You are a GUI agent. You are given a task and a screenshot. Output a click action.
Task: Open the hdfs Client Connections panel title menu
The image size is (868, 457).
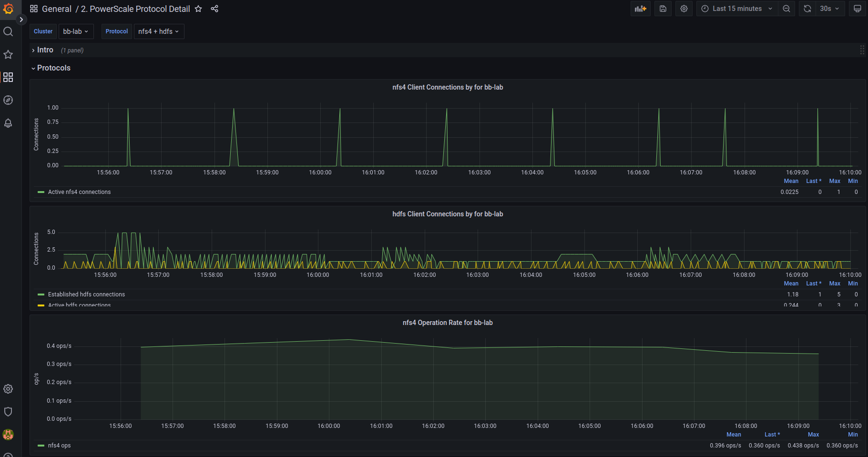448,214
